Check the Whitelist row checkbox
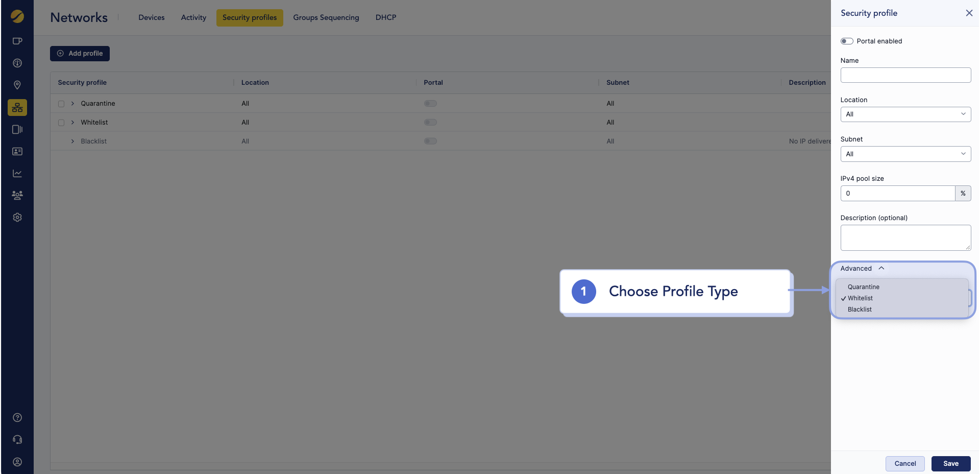 (x=61, y=123)
